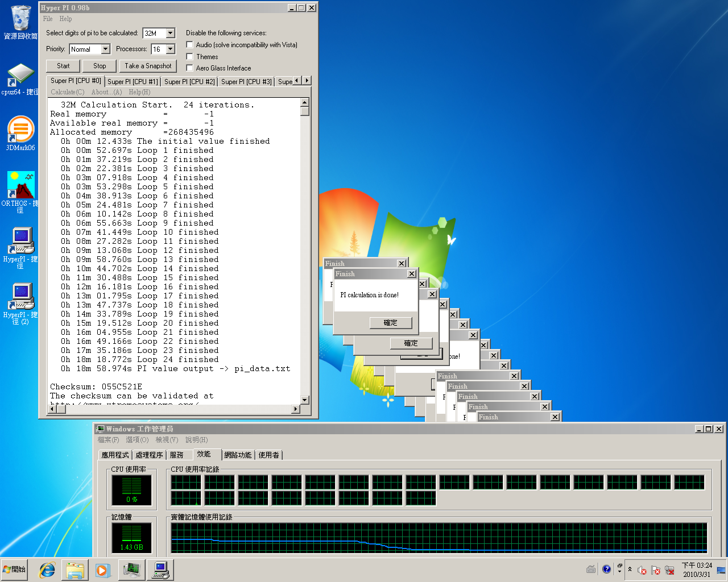
Task: Open the first HyperPI desktop shortcut
Action: point(20,248)
